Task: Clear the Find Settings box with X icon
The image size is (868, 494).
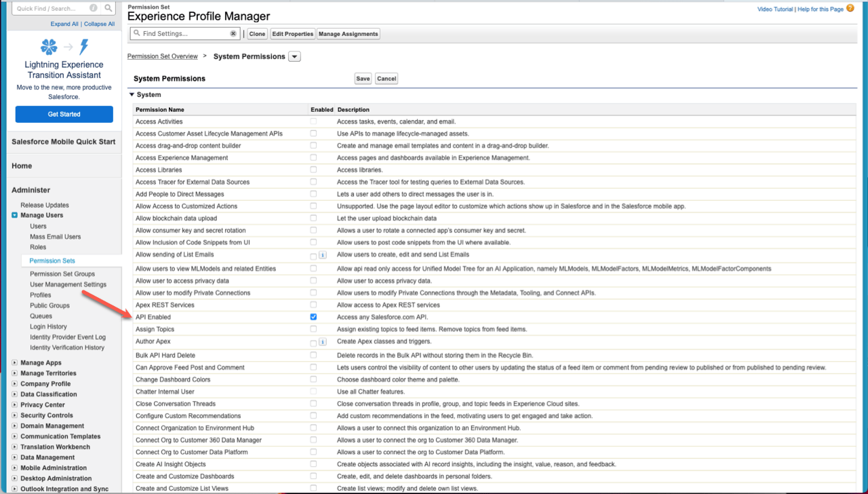Action: 233,33
